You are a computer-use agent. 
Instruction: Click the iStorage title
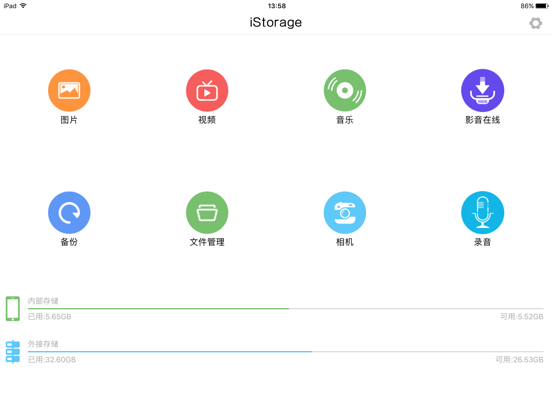(x=276, y=23)
